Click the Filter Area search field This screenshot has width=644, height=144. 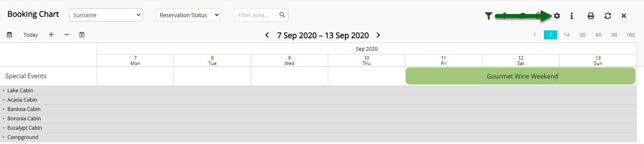pyautogui.click(x=261, y=15)
